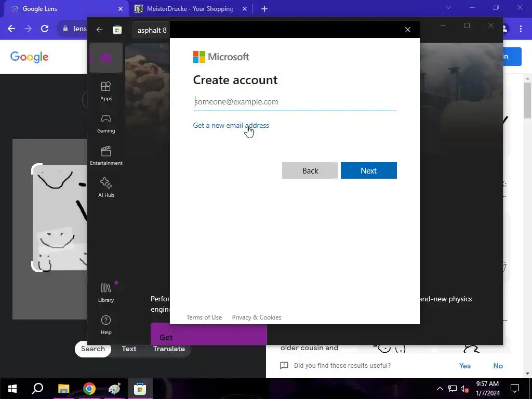Focus the someone@example.com email field

295,102
